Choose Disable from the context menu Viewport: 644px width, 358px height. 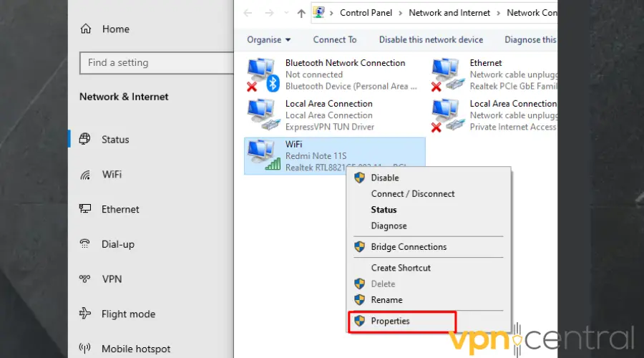pos(385,178)
